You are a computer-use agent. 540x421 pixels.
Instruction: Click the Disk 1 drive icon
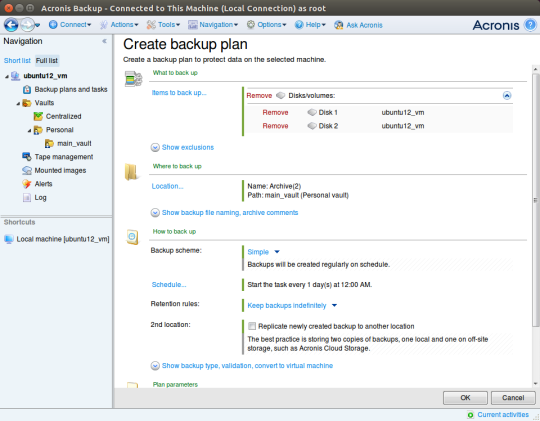point(312,112)
